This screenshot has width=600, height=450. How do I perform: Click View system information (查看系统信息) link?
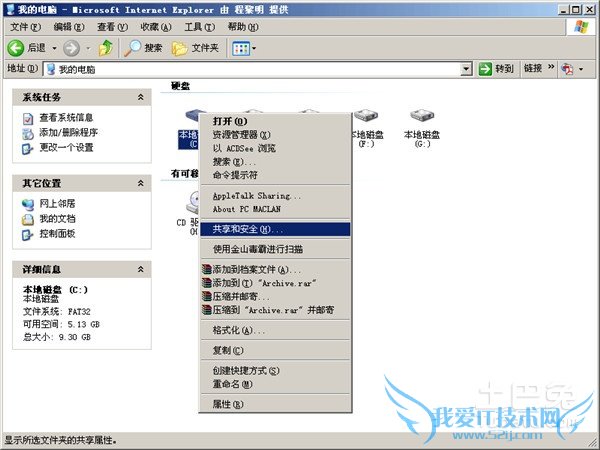click(x=66, y=118)
